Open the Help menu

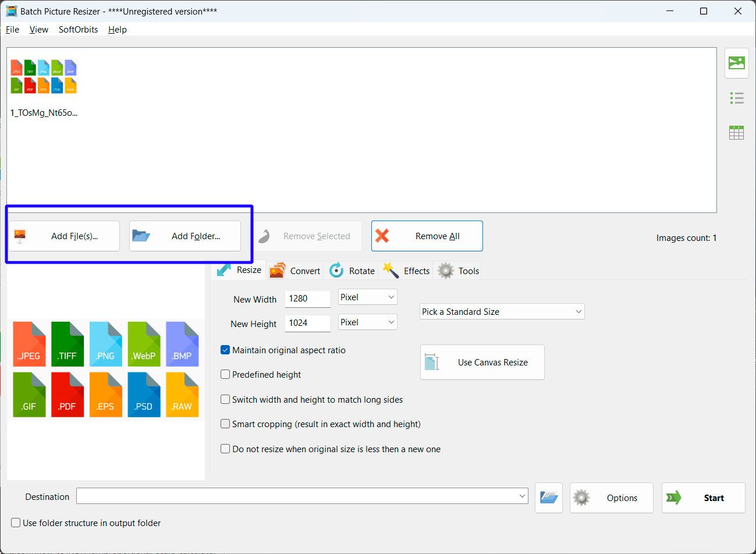click(x=118, y=30)
